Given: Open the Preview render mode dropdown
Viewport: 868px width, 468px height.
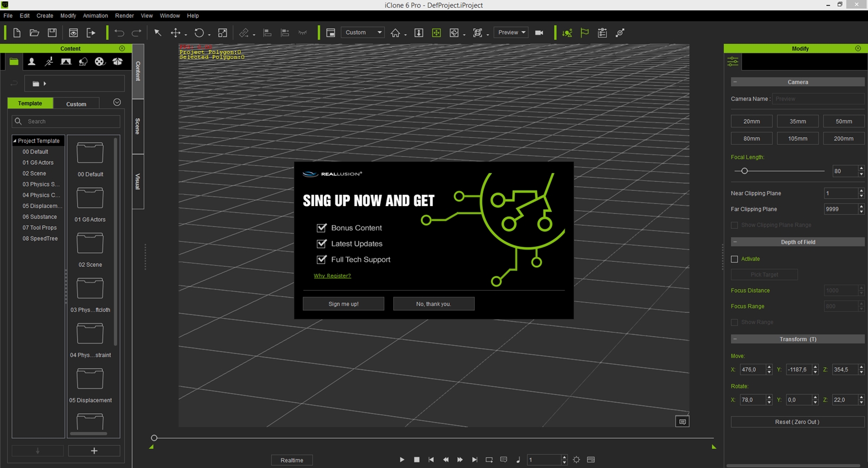Looking at the screenshot, I should coord(511,33).
